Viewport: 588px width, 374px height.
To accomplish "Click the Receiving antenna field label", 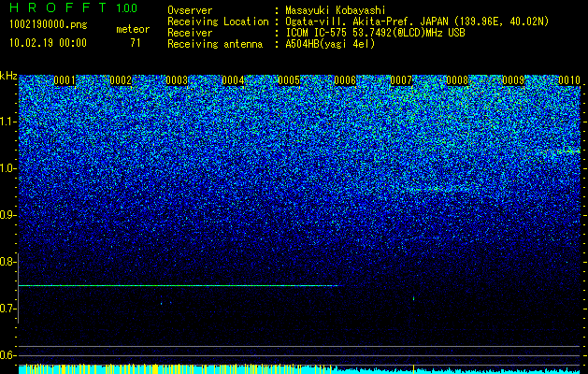I will pos(215,44).
